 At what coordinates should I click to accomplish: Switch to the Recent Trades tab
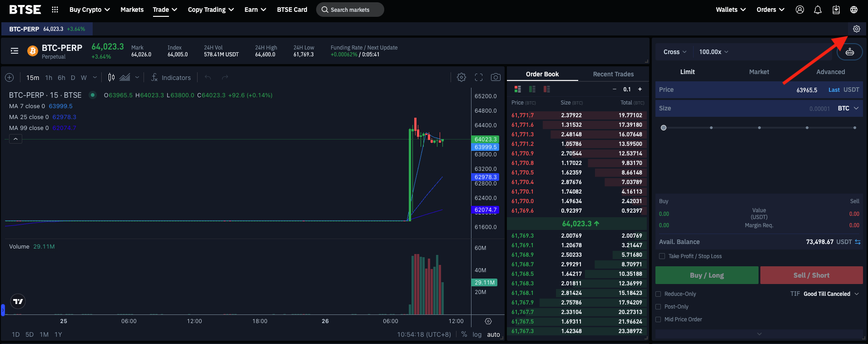[x=613, y=74]
